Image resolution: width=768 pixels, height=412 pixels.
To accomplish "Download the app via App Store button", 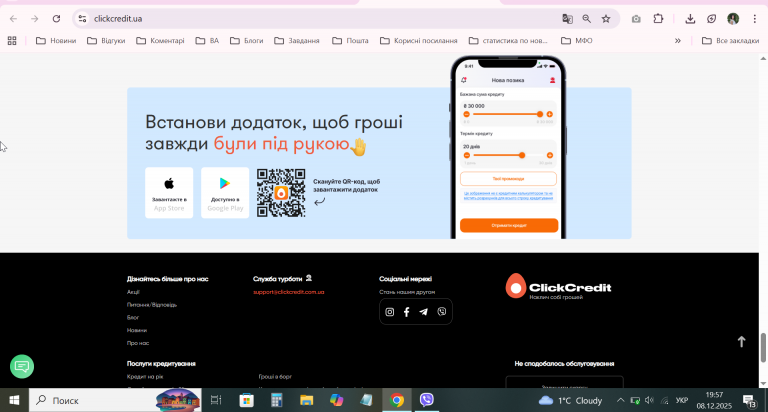I will click(169, 193).
